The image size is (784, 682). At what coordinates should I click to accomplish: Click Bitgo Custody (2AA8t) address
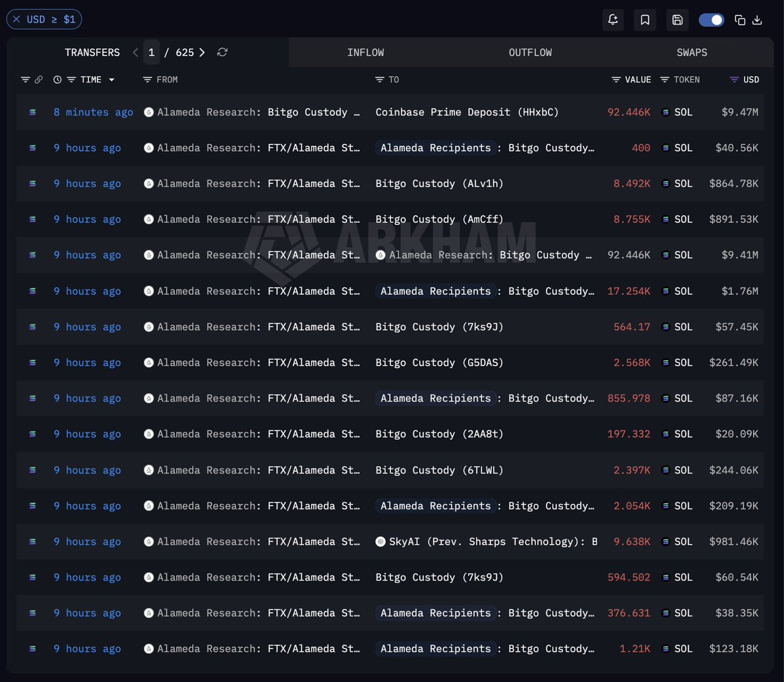pos(439,434)
